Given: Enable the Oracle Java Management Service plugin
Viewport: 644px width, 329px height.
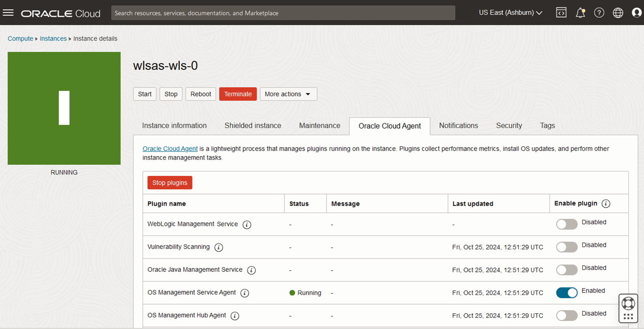Looking at the screenshot, I should [x=567, y=270].
